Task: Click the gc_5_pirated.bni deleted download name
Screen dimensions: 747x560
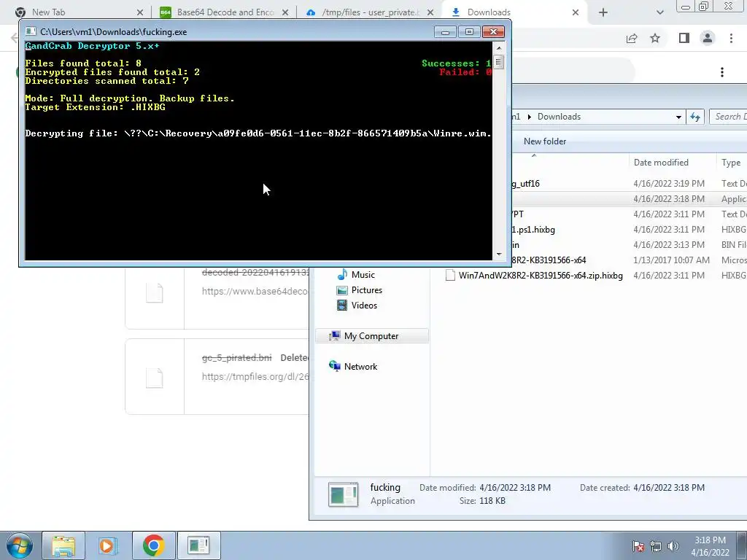Action: (237, 357)
